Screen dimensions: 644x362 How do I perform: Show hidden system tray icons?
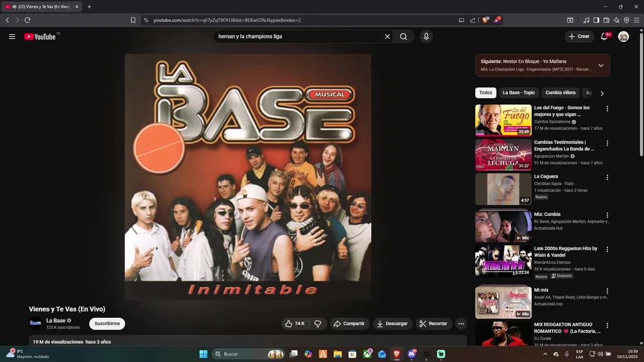pos(545,354)
